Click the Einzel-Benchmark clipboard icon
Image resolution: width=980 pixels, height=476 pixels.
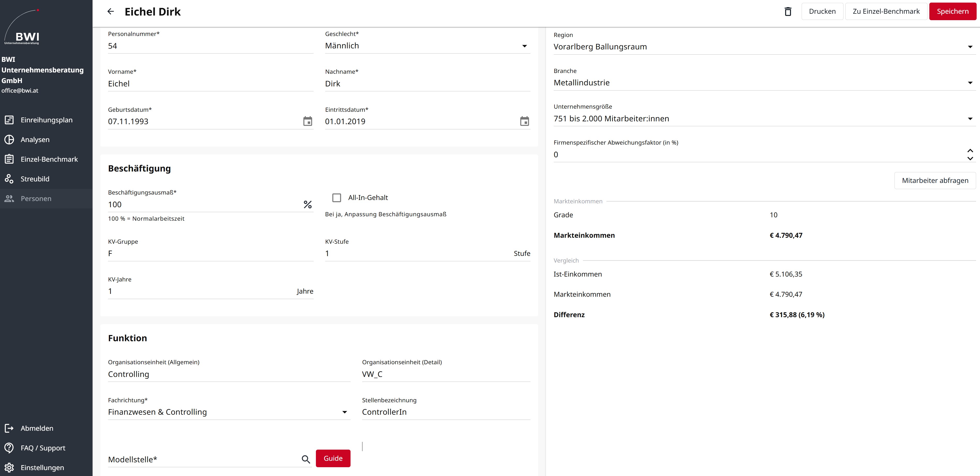click(9, 159)
